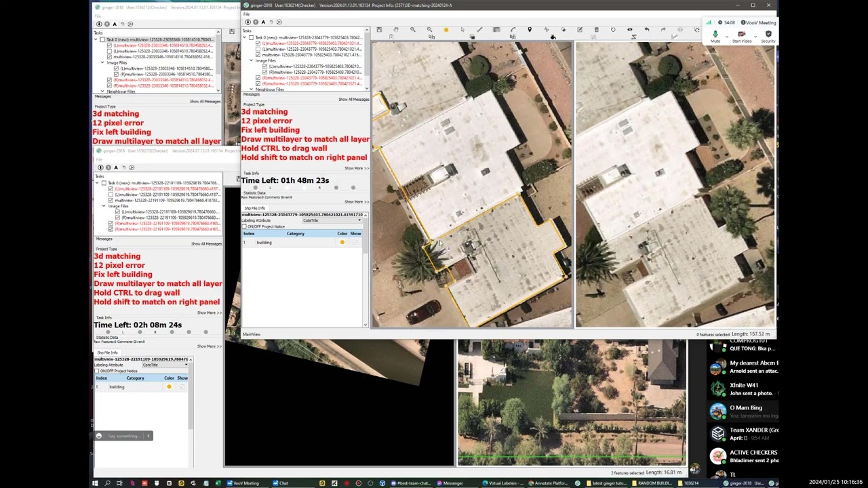868x488 pixels.
Task: Click Show More under Statistic Data, front window
Action: (x=357, y=201)
